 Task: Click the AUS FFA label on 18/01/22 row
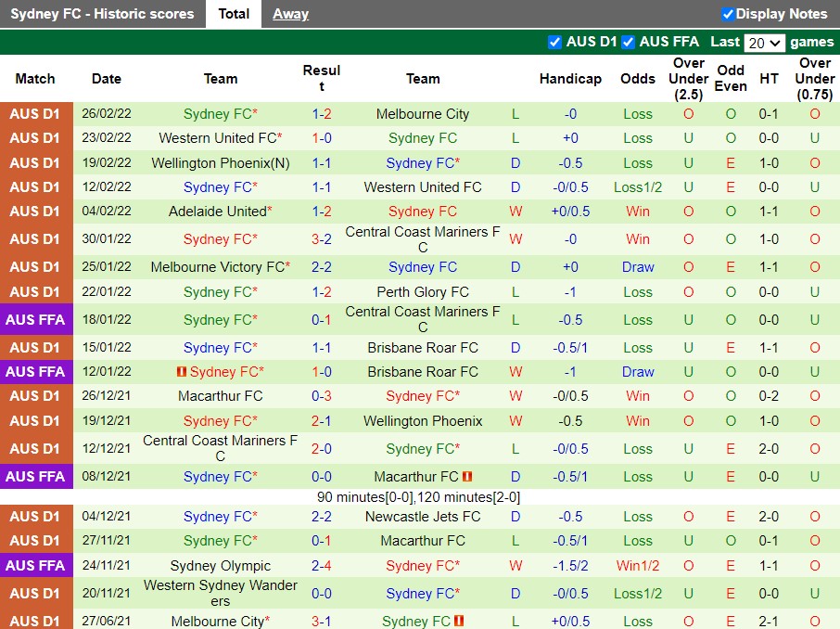click(x=36, y=319)
